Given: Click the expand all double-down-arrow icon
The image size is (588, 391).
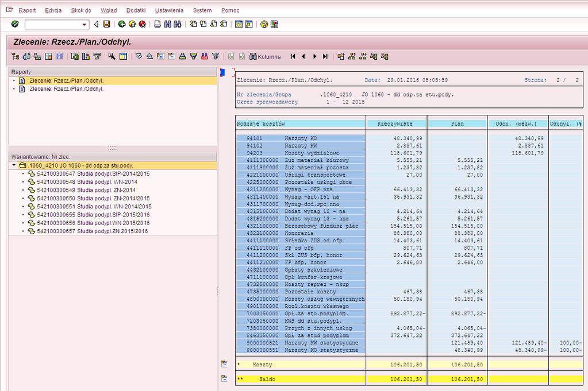Looking at the screenshot, I should [x=139, y=56].
